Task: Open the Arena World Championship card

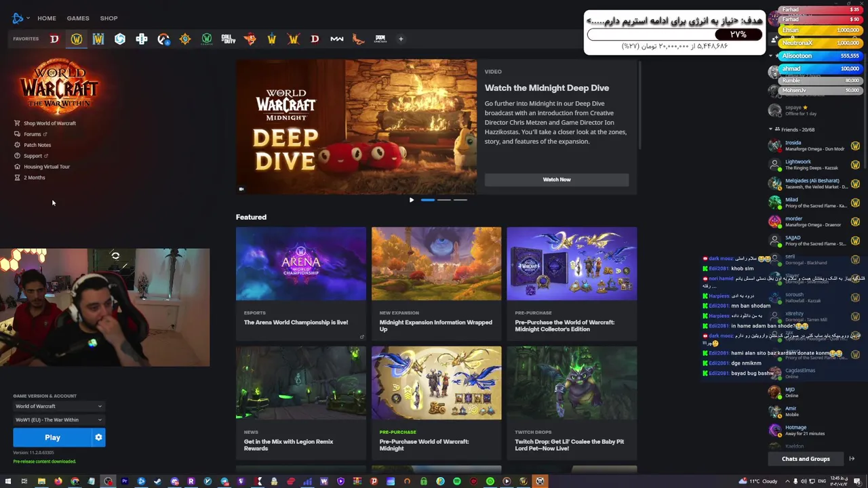Action: pos(301,283)
